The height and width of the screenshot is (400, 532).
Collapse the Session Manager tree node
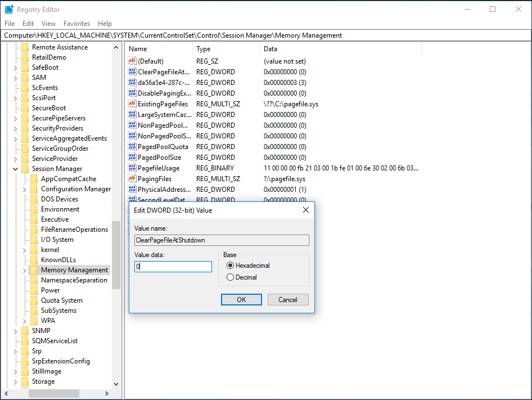point(16,169)
